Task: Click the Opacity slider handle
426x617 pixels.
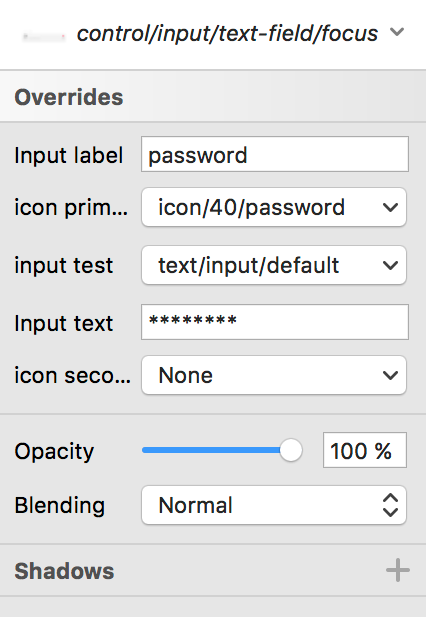Action: pyautogui.click(x=291, y=450)
